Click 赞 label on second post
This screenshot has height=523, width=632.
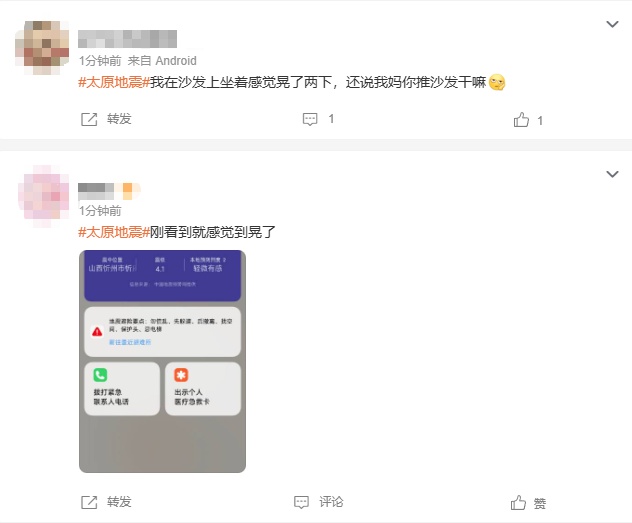pos(540,503)
